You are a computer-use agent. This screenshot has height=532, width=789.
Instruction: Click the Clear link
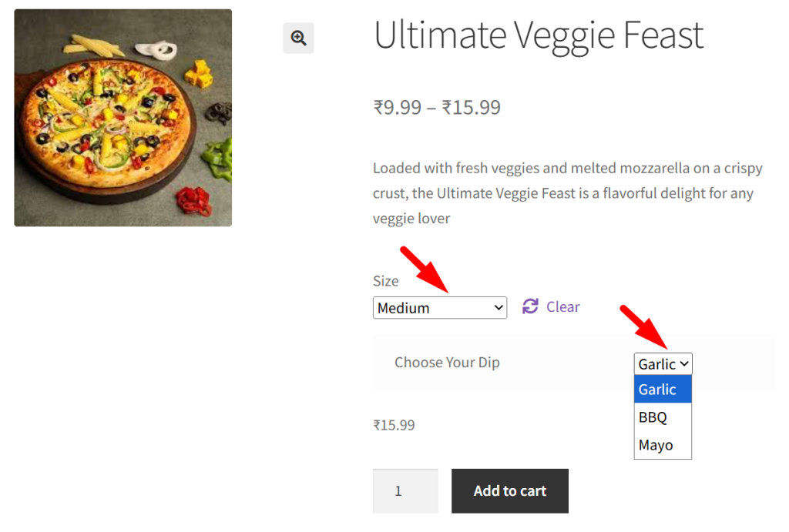pos(562,306)
